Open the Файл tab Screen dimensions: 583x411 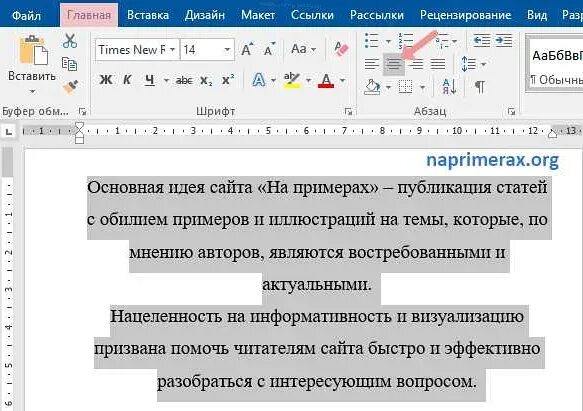coord(26,15)
